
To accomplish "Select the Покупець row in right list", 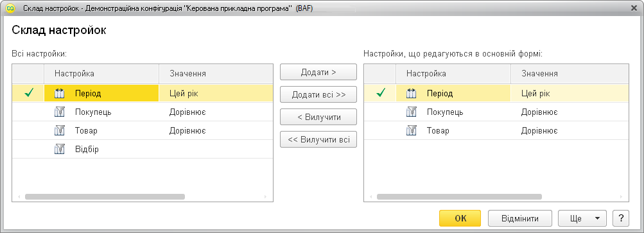I will [496, 112].
